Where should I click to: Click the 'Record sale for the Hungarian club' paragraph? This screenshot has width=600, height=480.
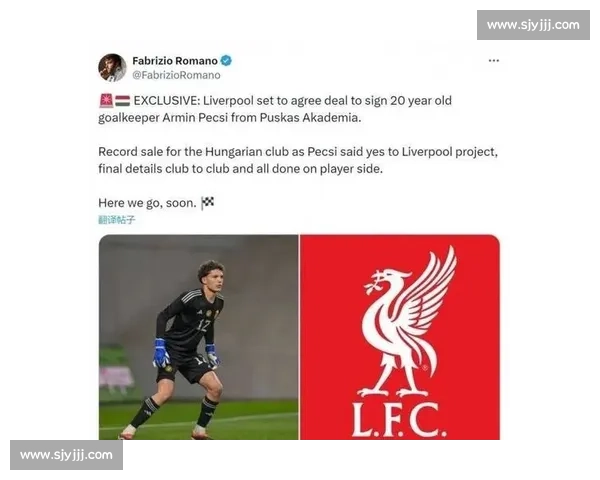point(298,160)
